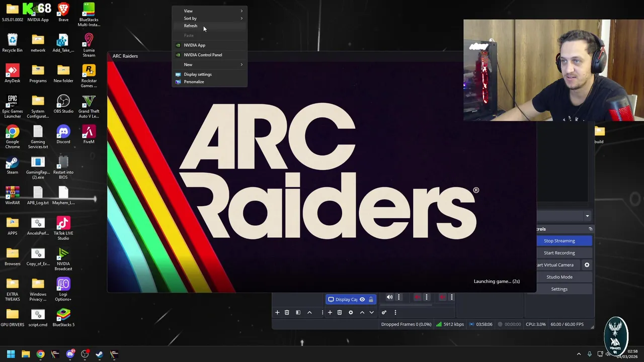Toggle Display Capture eye visibility in OBS
The width and height of the screenshot is (644, 362).
[x=362, y=299]
